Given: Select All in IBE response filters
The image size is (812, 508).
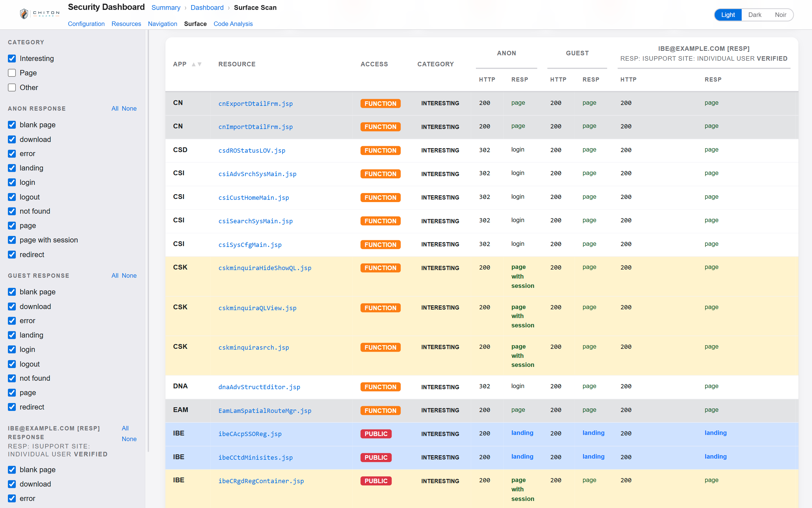Looking at the screenshot, I should coord(125,428).
